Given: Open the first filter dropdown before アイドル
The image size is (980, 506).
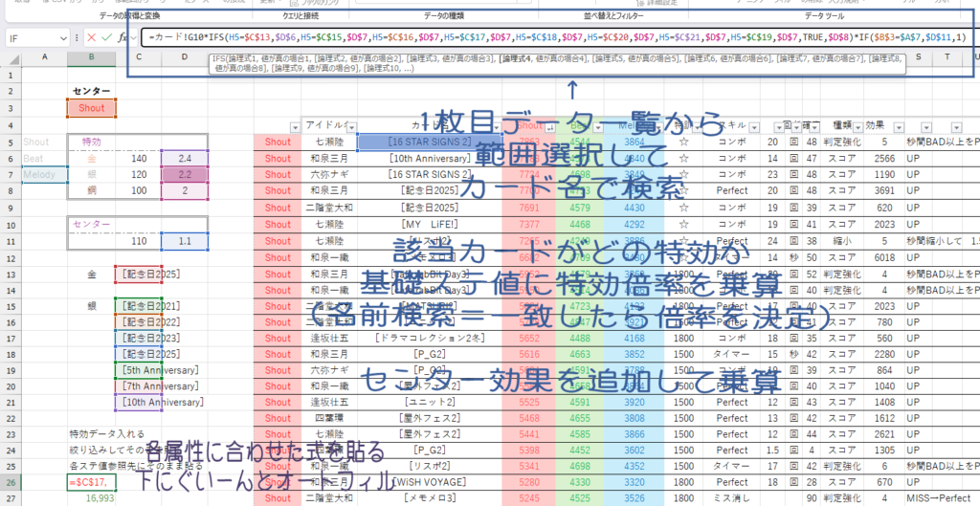Looking at the screenshot, I should point(295,127).
